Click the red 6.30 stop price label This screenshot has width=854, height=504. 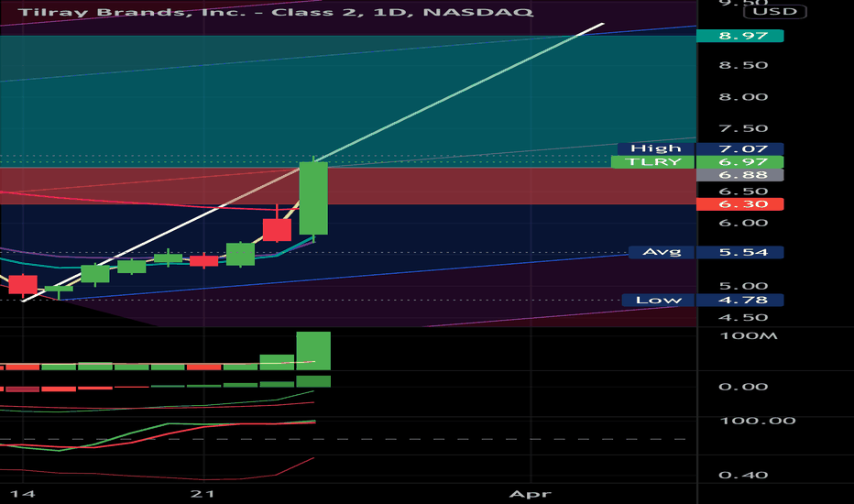click(x=740, y=204)
